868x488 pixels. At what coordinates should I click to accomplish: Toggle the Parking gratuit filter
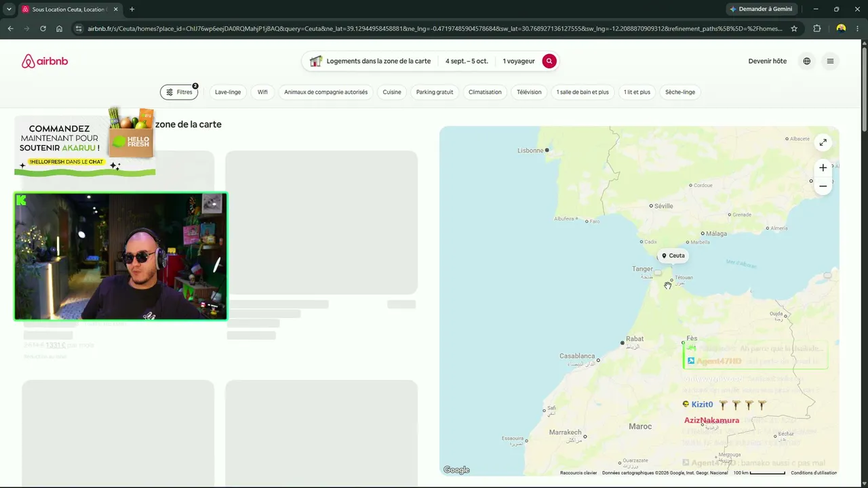435,92
